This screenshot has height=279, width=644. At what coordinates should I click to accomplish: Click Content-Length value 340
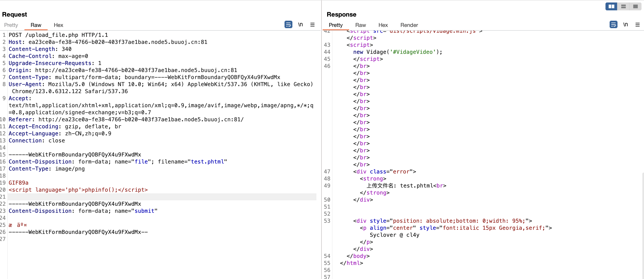point(66,49)
